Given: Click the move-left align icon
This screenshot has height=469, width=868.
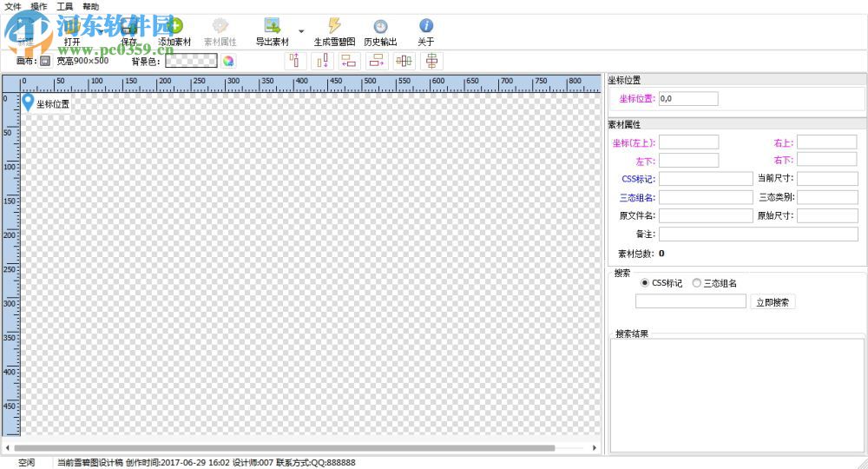Looking at the screenshot, I should pos(349,61).
